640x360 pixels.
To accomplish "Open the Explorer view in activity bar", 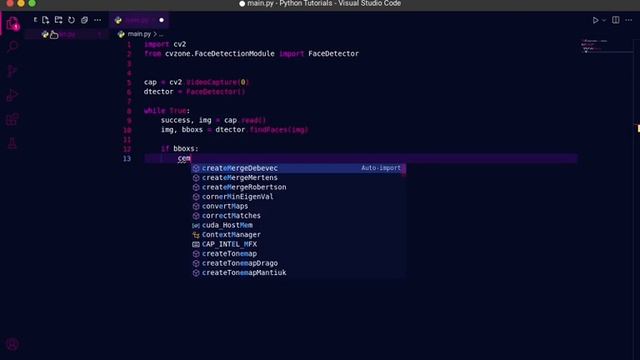I will point(13,23).
